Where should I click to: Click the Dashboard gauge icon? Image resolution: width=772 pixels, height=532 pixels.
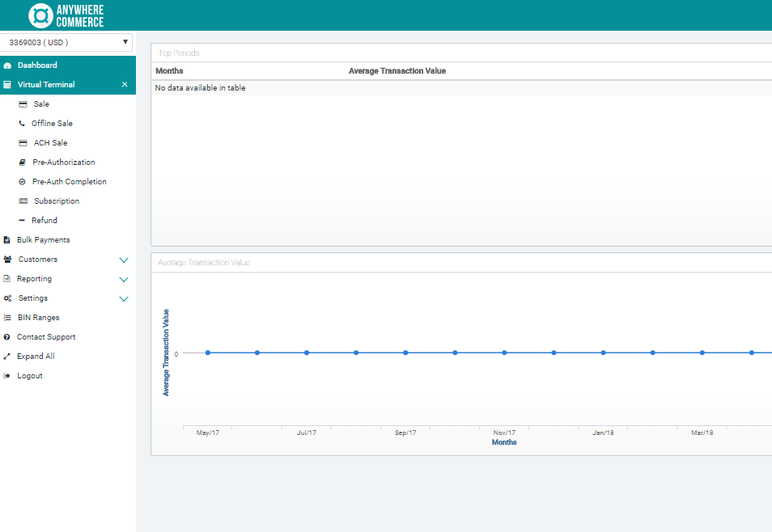[x=7, y=65]
